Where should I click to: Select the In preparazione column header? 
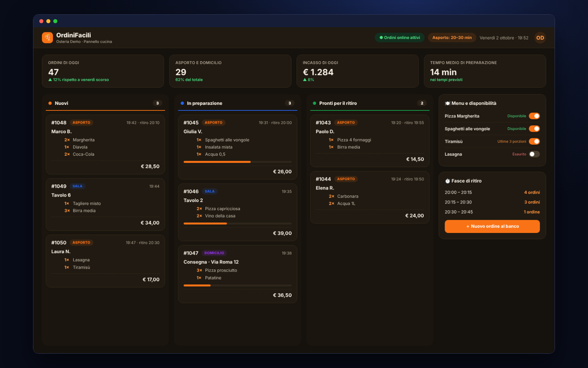coord(237,103)
